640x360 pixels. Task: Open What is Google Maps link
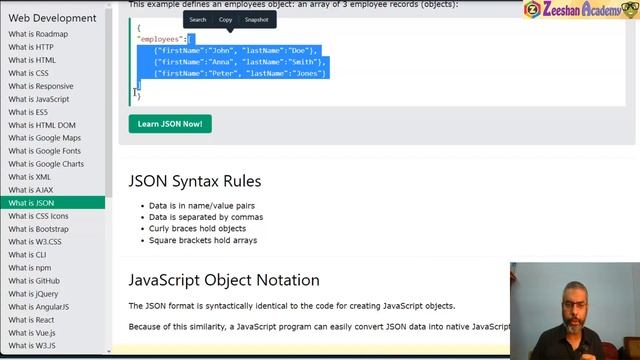coord(44,138)
